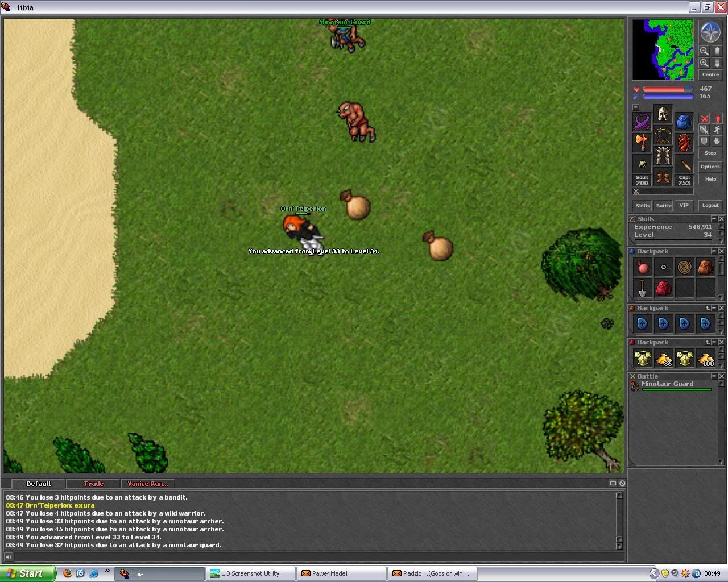Click the minimap view
Screen dimensions: 728x582
click(663, 49)
